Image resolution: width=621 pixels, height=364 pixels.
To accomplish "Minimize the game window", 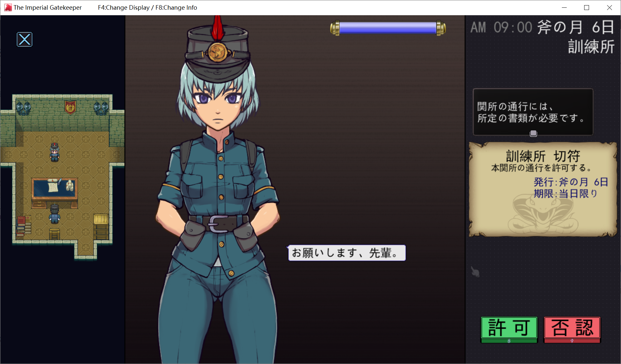I will [x=564, y=7].
